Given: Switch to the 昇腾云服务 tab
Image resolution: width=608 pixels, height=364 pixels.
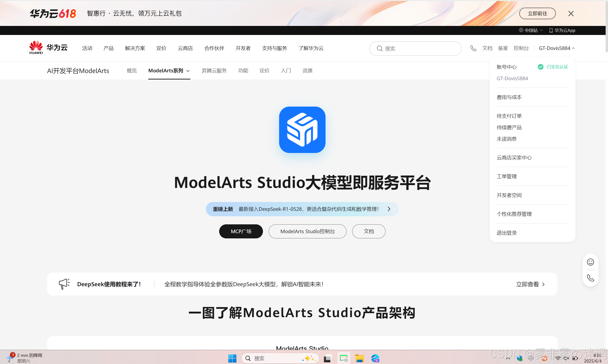Looking at the screenshot, I should (214, 71).
